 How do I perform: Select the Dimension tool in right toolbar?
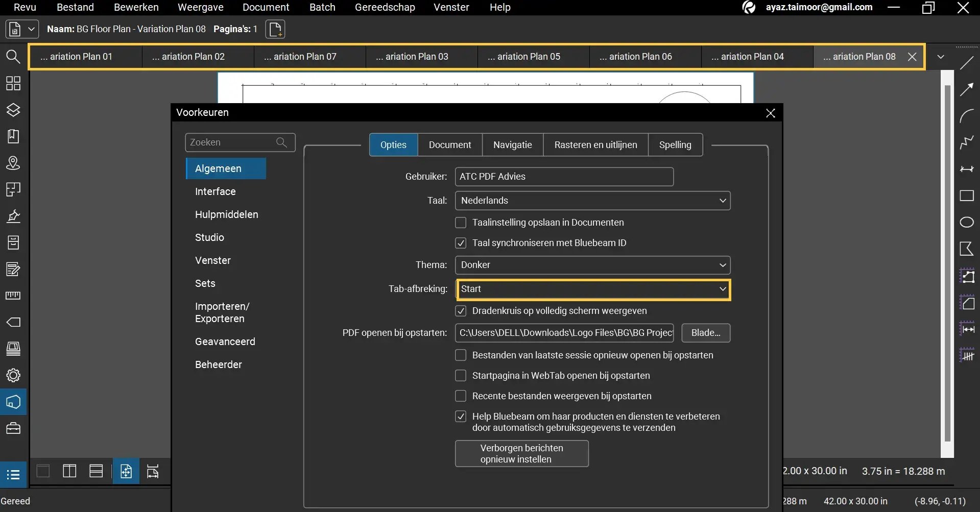967,169
